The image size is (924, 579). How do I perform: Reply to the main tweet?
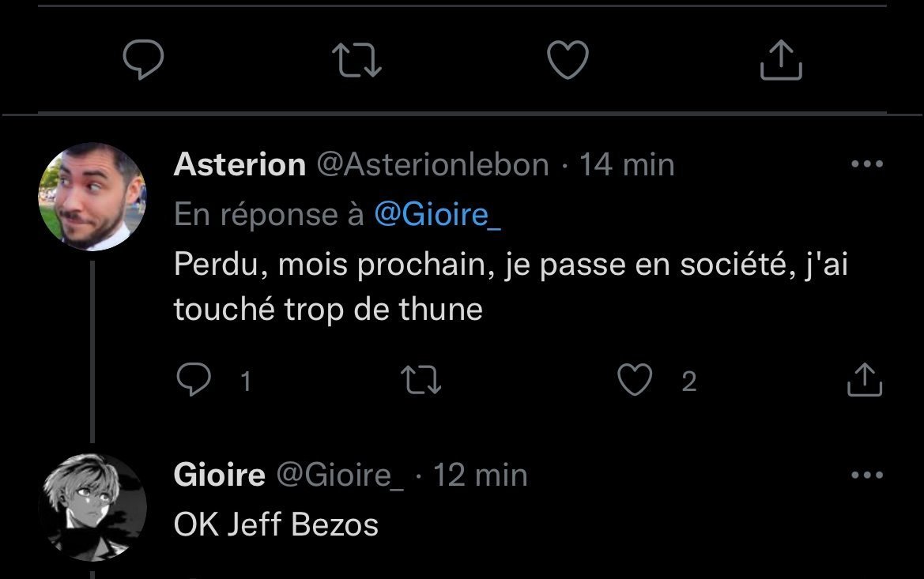coord(144,61)
